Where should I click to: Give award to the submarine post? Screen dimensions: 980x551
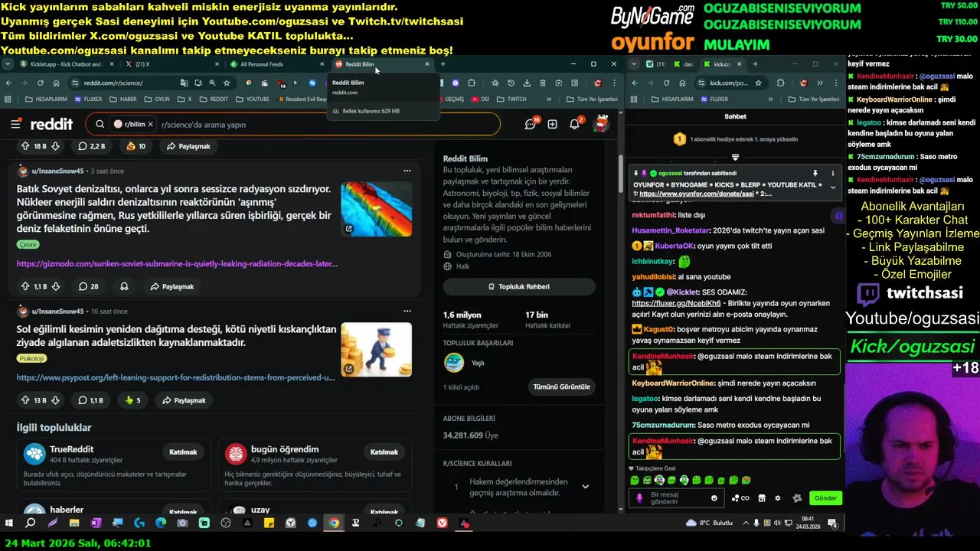(123, 286)
